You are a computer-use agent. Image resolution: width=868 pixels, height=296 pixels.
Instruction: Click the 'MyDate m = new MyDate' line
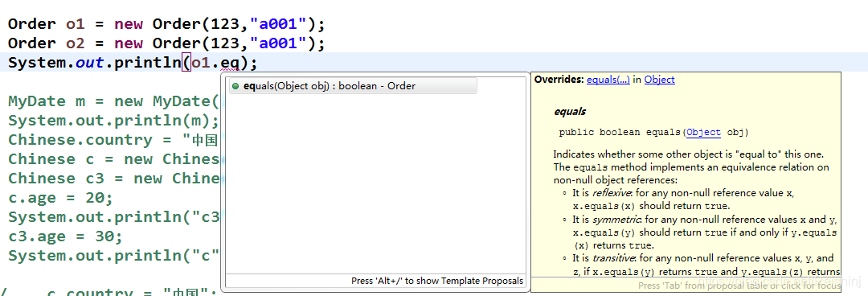pos(114,101)
